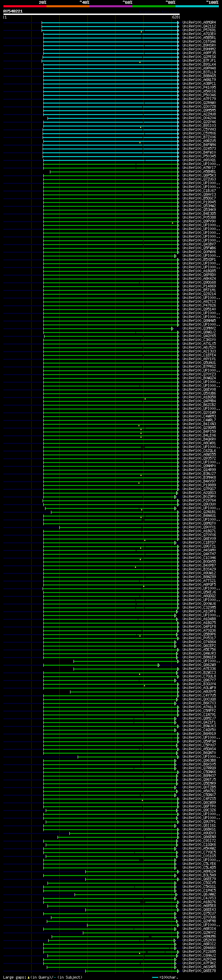
Task: Select the UniRef100_Q2RAW0 label
Action: pos(199,103)
